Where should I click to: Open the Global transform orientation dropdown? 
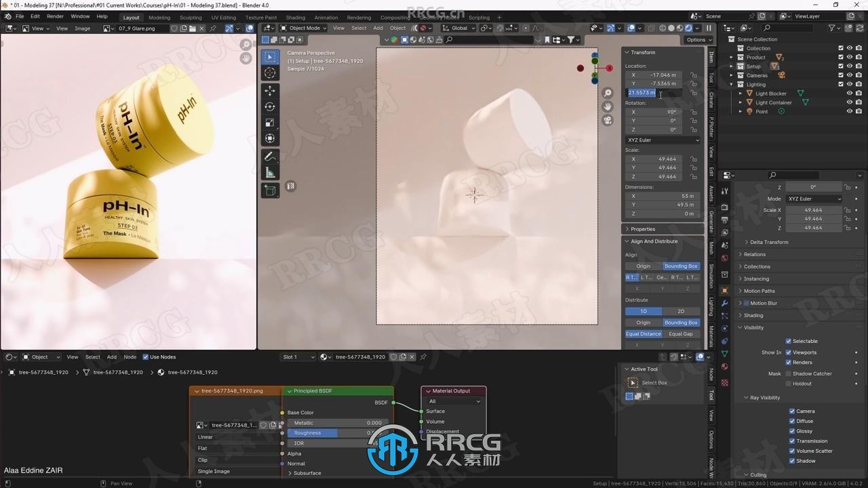[458, 28]
